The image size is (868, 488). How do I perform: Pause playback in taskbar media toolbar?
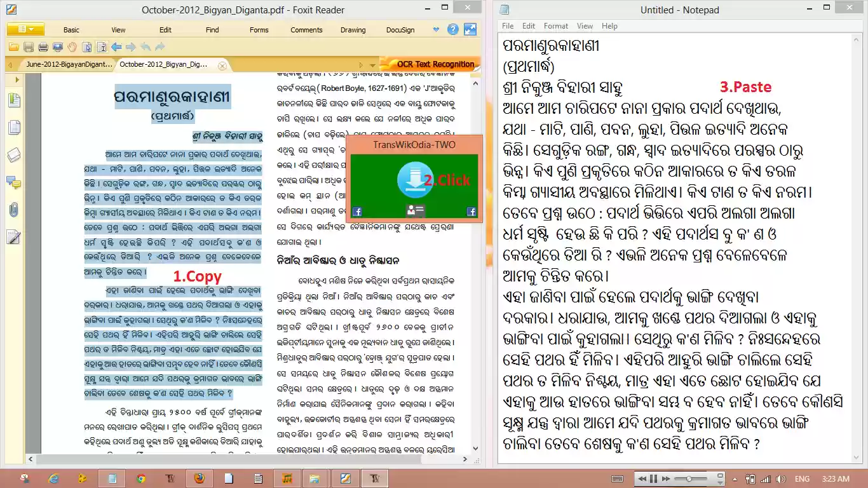point(653,478)
